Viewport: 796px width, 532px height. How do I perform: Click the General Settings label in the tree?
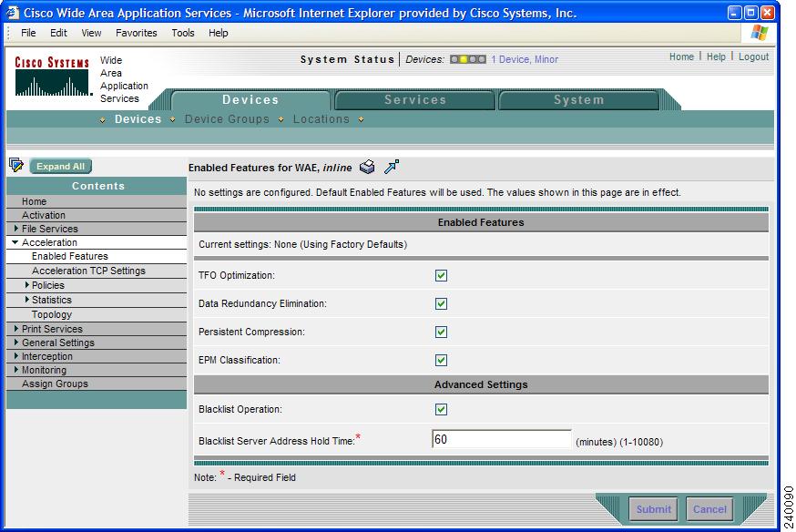(58, 343)
